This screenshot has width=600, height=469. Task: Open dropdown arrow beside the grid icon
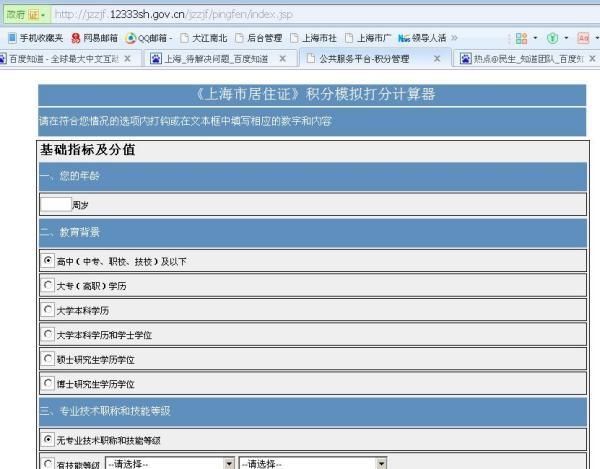(535, 38)
